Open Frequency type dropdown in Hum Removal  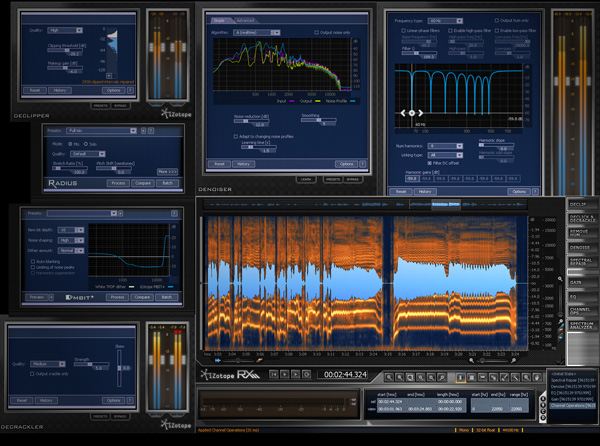tap(445, 21)
